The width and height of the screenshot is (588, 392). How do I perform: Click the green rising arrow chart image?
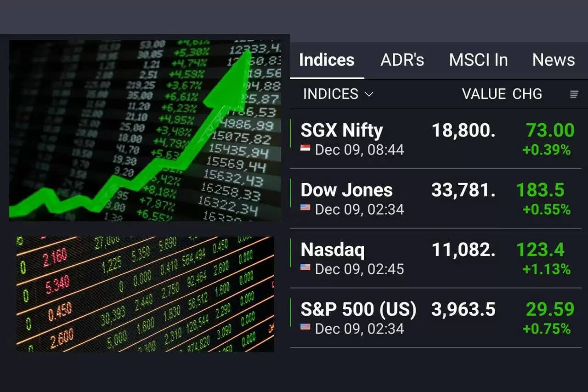145,130
